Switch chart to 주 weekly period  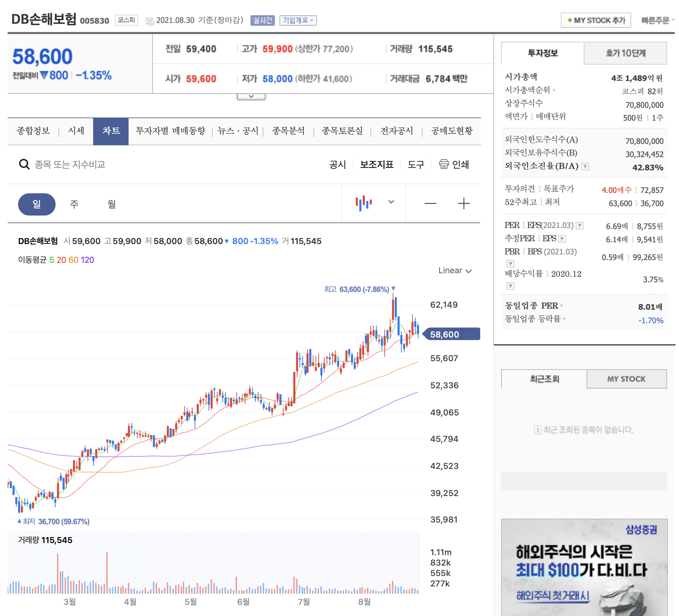pyautogui.click(x=74, y=204)
